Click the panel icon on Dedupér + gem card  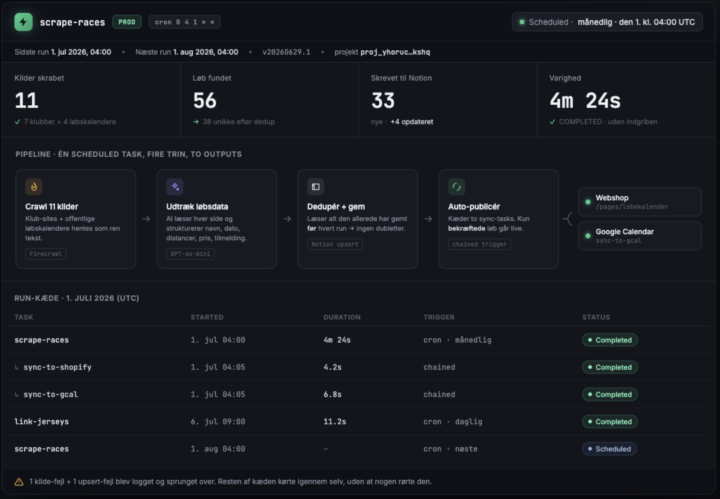coord(316,187)
